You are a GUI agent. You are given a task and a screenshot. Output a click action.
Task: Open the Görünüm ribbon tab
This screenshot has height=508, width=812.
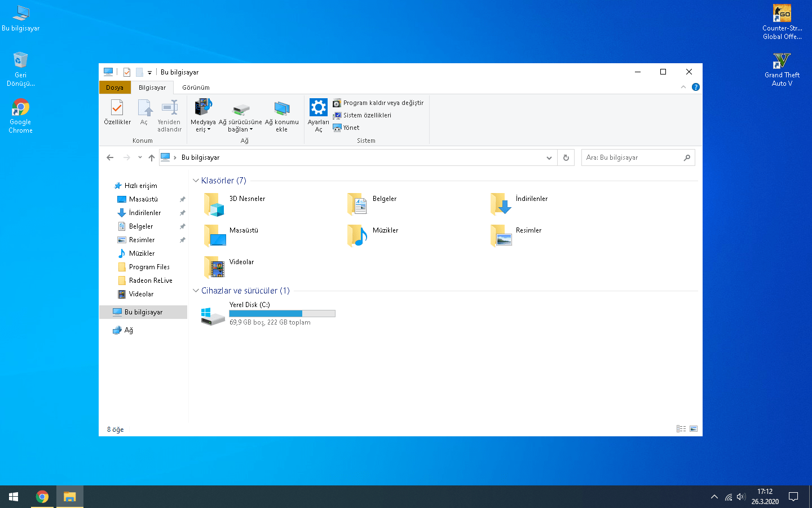tap(196, 87)
